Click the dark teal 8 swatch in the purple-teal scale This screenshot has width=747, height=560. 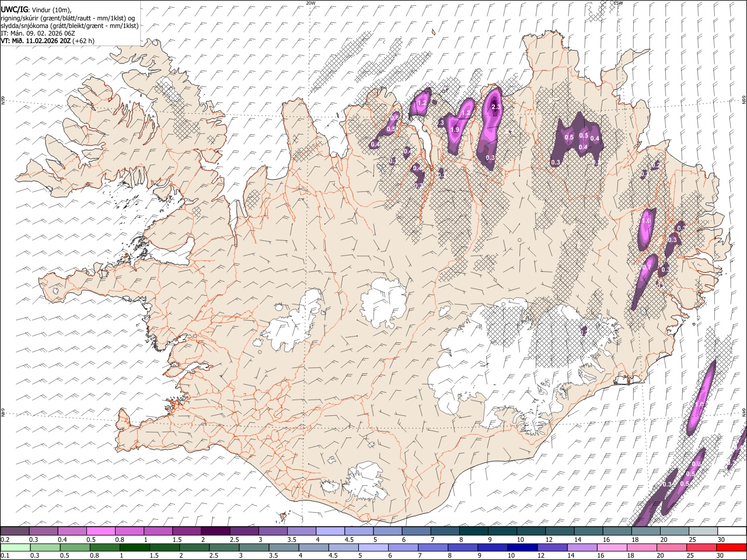[x=473, y=531]
